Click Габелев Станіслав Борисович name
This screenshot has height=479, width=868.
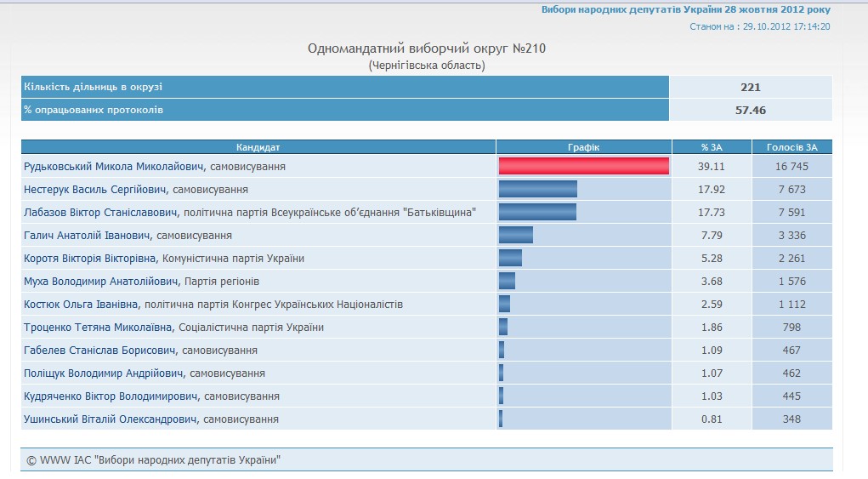pos(99,351)
